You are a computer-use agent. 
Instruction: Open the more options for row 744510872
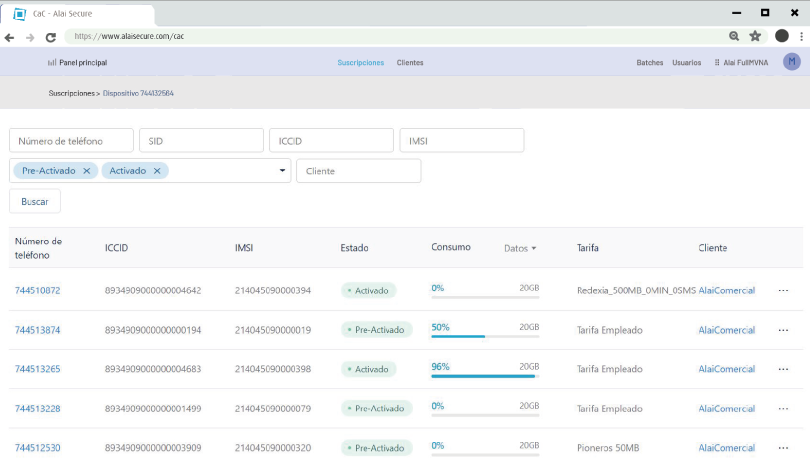pyautogui.click(x=783, y=290)
